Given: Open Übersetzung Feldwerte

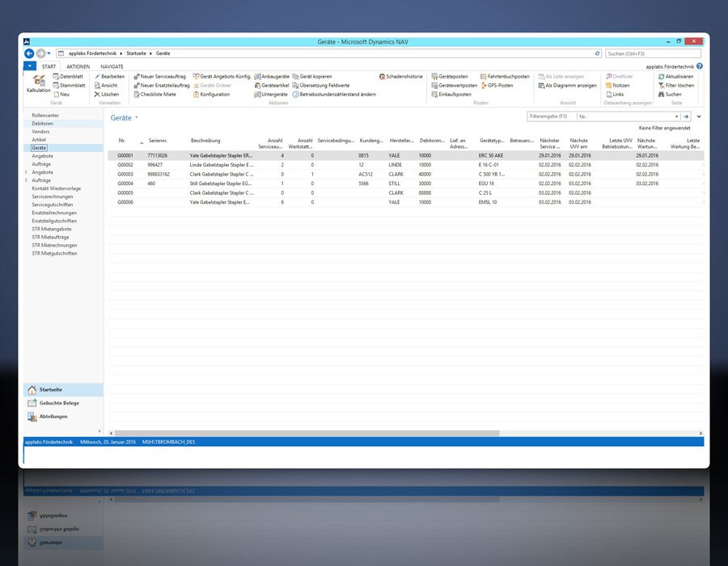Looking at the screenshot, I should (321, 86).
